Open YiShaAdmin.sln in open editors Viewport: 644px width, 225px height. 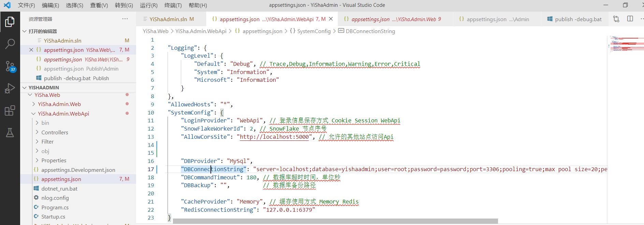point(78,41)
